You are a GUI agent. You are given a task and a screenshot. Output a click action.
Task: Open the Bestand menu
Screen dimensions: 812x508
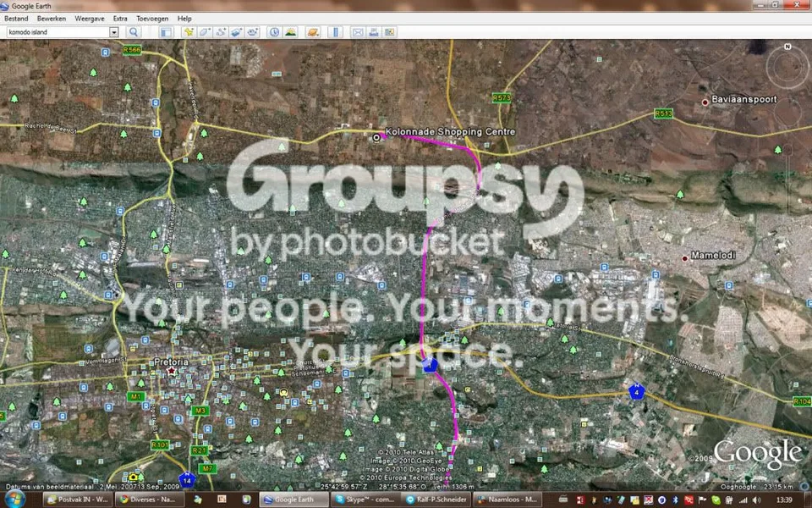[x=16, y=18]
